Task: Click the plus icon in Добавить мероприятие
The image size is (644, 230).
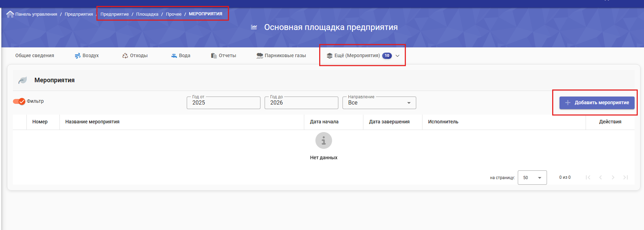Action: pos(568,102)
